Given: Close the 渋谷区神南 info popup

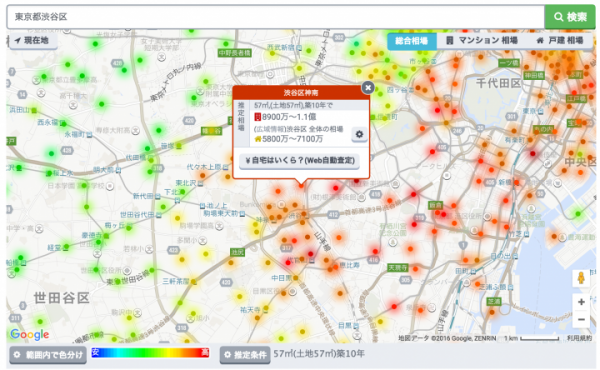Looking at the screenshot, I should tap(368, 88).
